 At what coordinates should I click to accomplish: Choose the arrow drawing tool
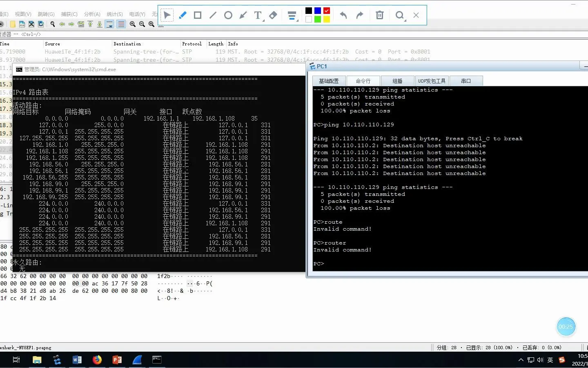(243, 15)
